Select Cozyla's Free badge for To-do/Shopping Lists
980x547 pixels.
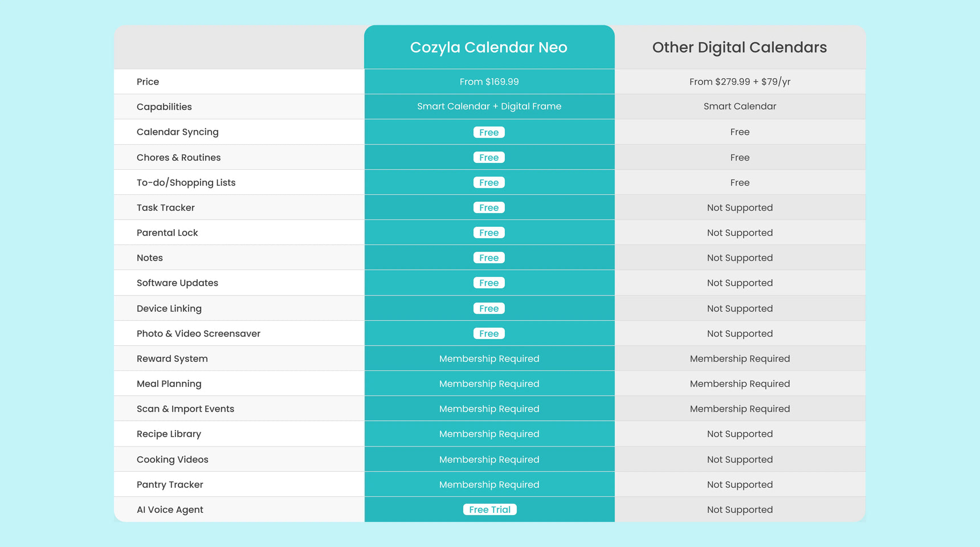[489, 182]
